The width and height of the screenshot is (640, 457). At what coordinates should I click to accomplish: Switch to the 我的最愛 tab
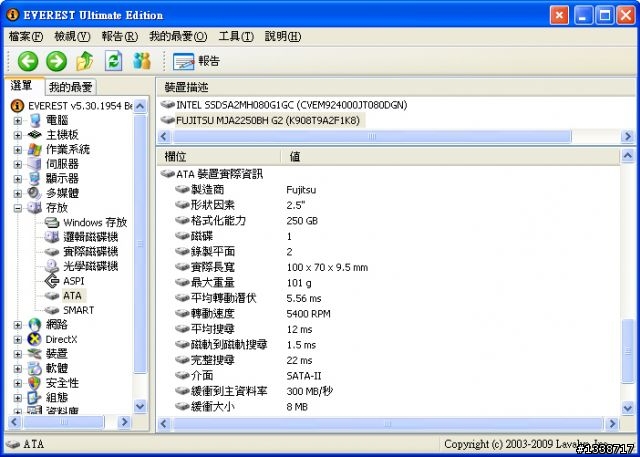point(70,87)
